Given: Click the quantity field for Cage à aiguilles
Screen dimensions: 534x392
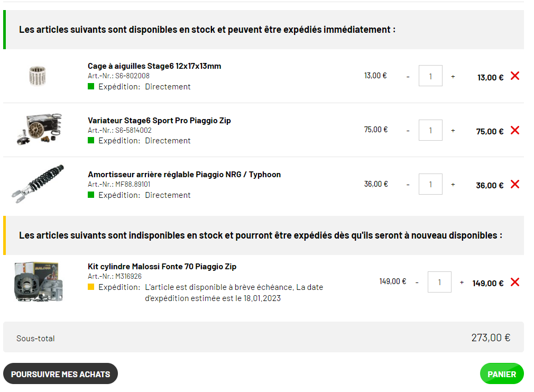Looking at the screenshot, I should pos(430,76).
